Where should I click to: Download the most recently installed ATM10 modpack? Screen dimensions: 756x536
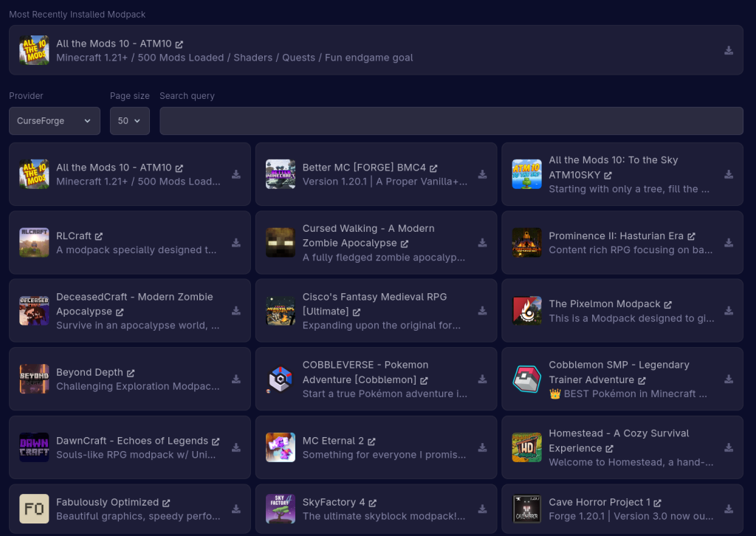click(728, 51)
